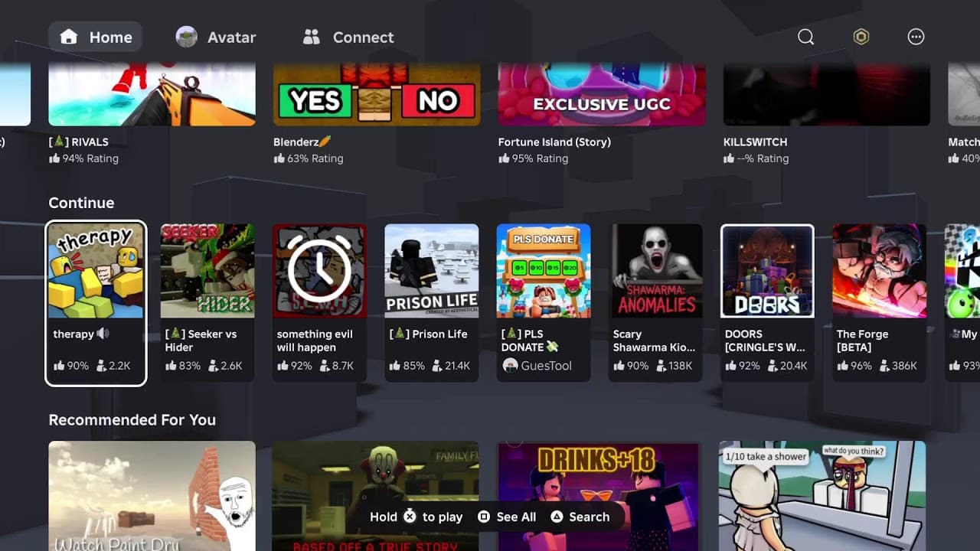Click the 386K player count icon

884,366
